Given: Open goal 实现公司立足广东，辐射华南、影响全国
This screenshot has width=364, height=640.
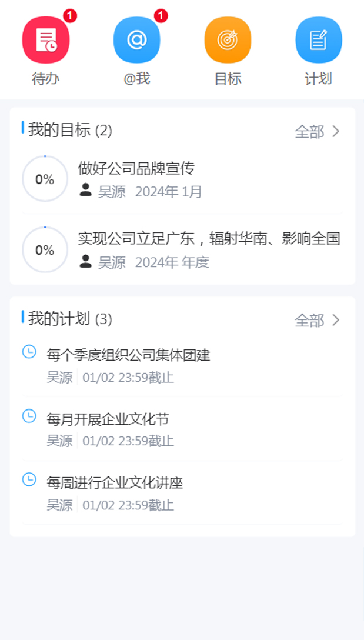Looking at the screenshot, I should tap(209, 239).
